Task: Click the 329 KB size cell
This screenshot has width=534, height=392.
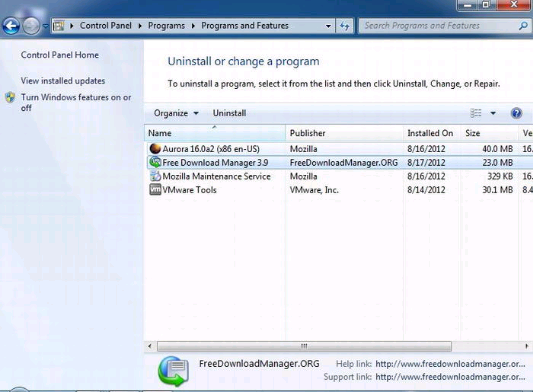Action: click(x=500, y=176)
